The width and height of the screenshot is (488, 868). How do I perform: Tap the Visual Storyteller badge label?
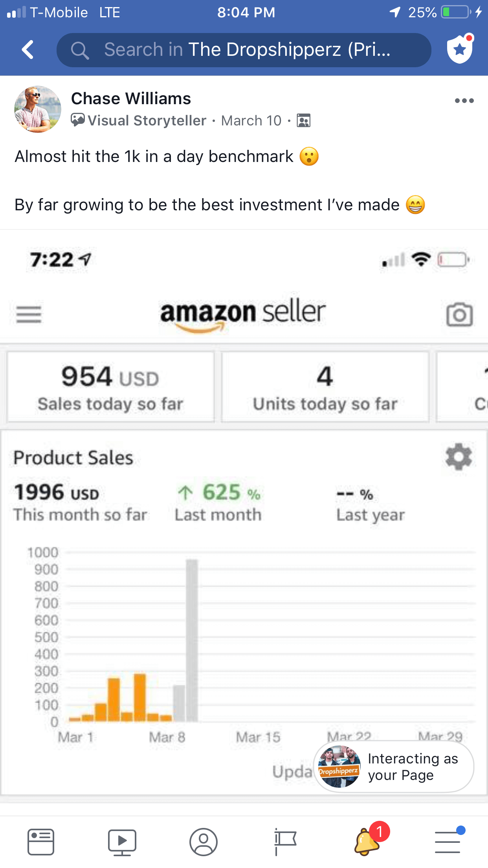pos(147,120)
